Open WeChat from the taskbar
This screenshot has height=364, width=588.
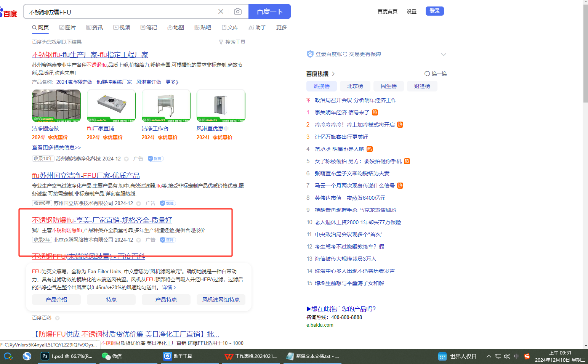click(x=112, y=356)
